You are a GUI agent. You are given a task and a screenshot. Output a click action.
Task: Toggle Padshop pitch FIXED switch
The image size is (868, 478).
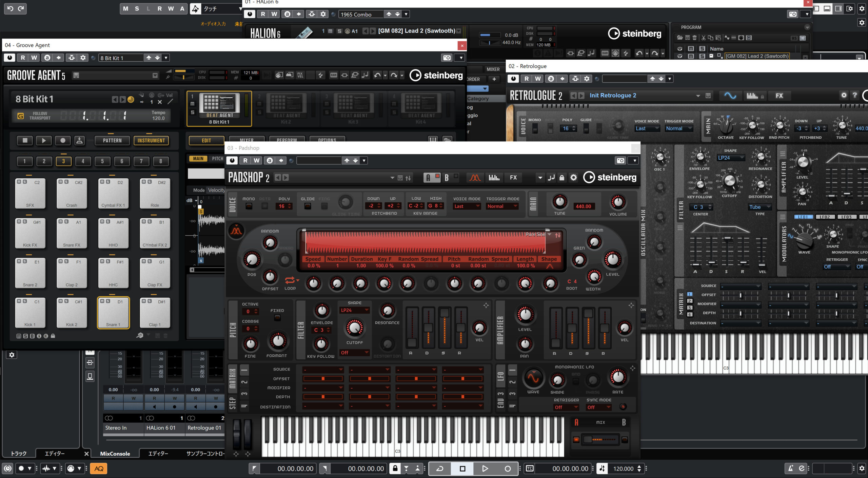pos(277,318)
